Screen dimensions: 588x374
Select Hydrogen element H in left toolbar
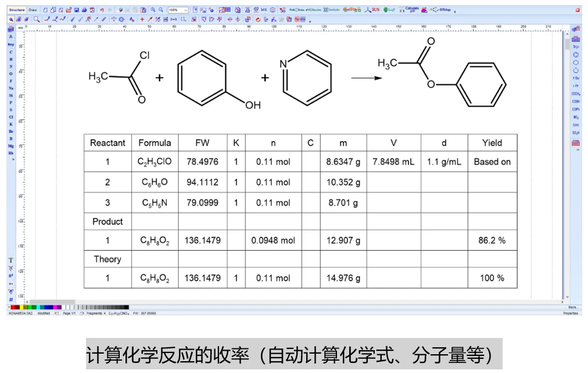11,59
